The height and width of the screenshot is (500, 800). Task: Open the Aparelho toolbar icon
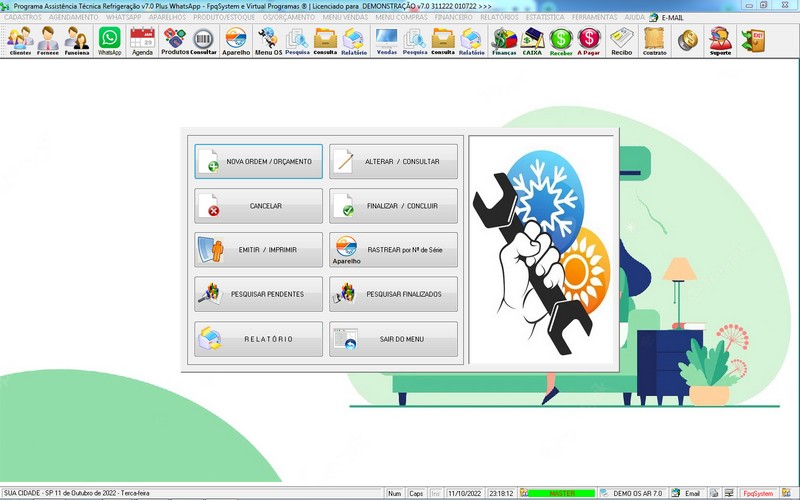coord(236,41)
